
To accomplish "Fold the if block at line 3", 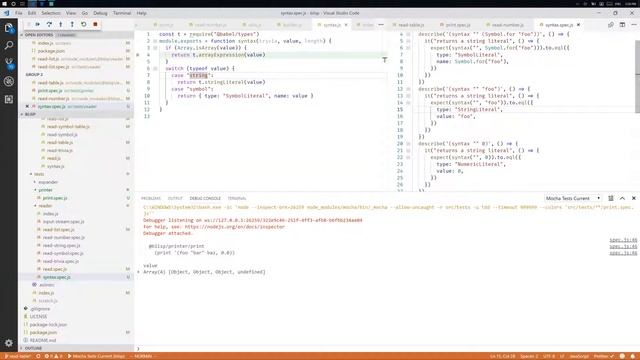I will (x=155, y=48).
